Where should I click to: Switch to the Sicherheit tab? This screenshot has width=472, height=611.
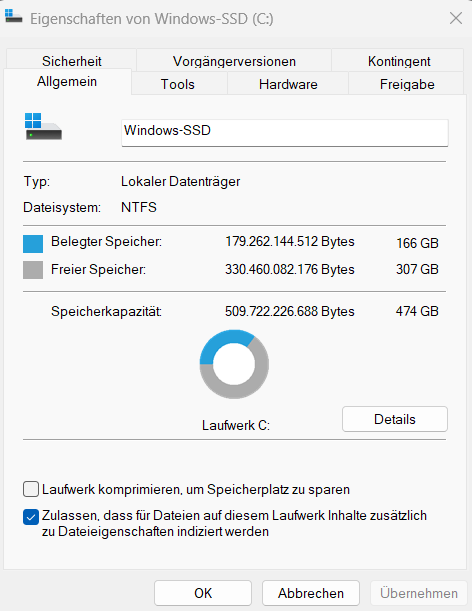tap(71, 60)
